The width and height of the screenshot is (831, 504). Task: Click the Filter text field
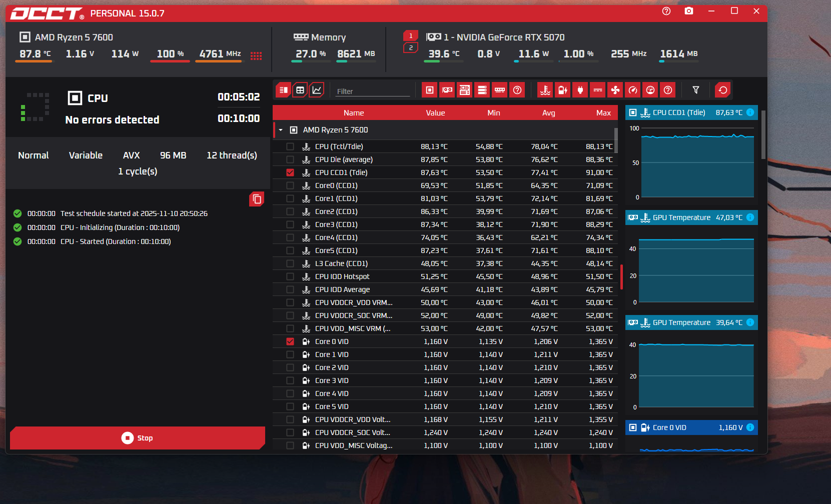pyautogui.click(x=373, y=91)
